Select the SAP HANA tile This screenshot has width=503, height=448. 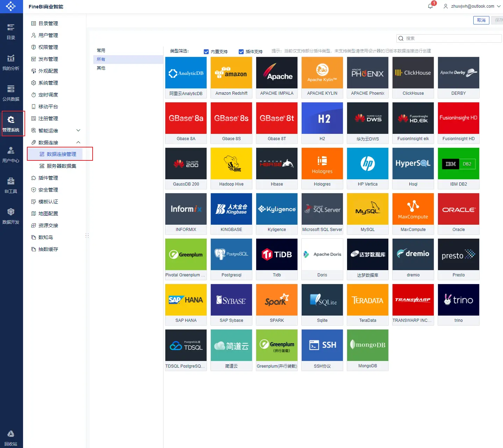pyautogui.click(x=186, y=304)
